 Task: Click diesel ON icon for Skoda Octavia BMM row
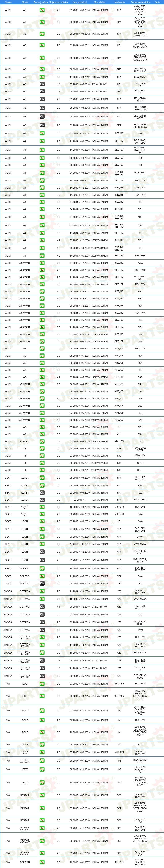pyautogui.click(x=42, y=630)
